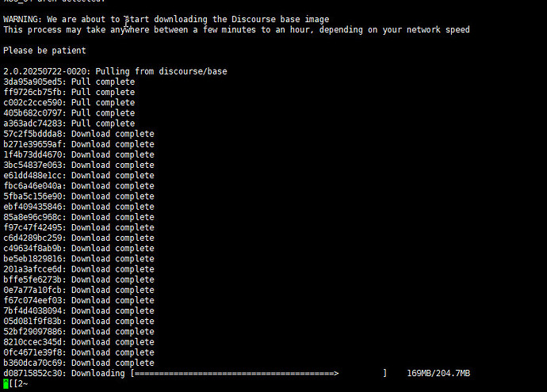
Task: Select hash b271e39659af line
Action: point(78,145)
